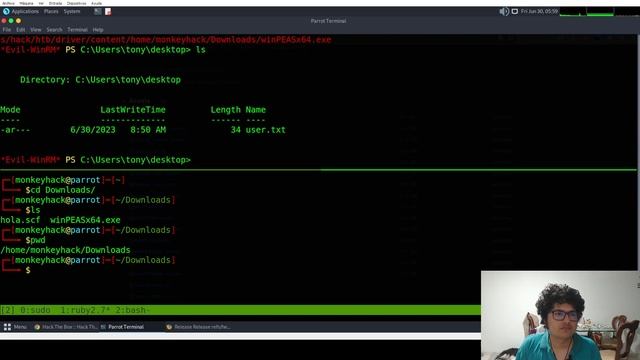The width and height of the screenshot is (640, 360).
Task: Switch to the Hack The Box browser taskbar item
Action: click(x=66, y=327)
